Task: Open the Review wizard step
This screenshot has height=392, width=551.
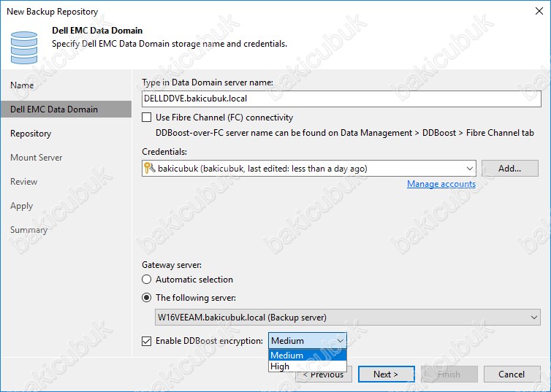Action: (x=24, y=182)
